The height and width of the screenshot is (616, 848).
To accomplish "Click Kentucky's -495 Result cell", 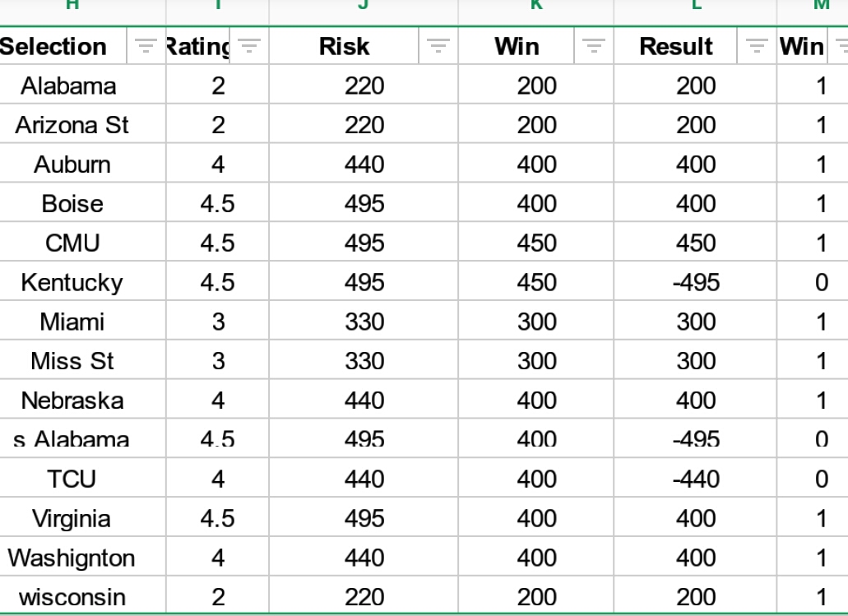I will (696, 282).
